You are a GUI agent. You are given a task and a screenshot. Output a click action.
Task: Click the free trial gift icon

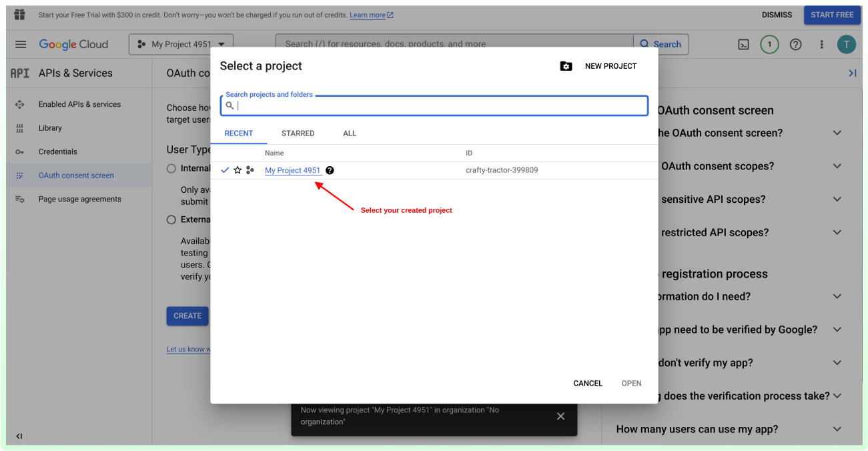[19, 14]
